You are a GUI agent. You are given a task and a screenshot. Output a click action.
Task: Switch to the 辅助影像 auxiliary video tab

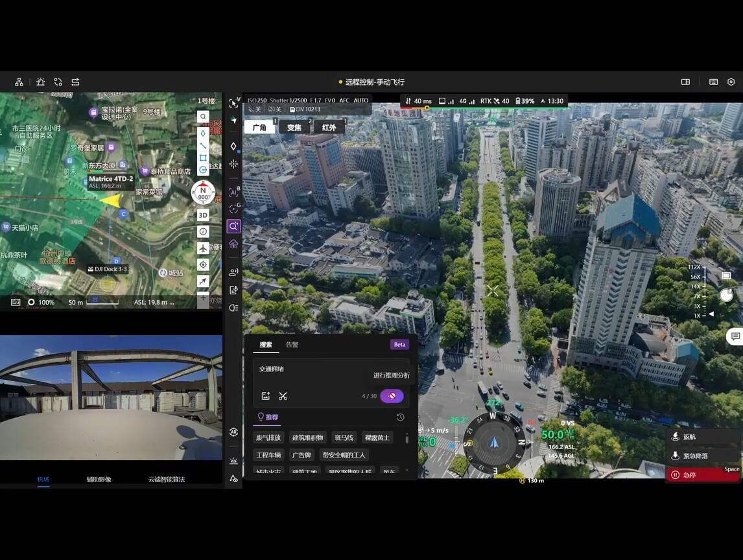coord(99,480)
